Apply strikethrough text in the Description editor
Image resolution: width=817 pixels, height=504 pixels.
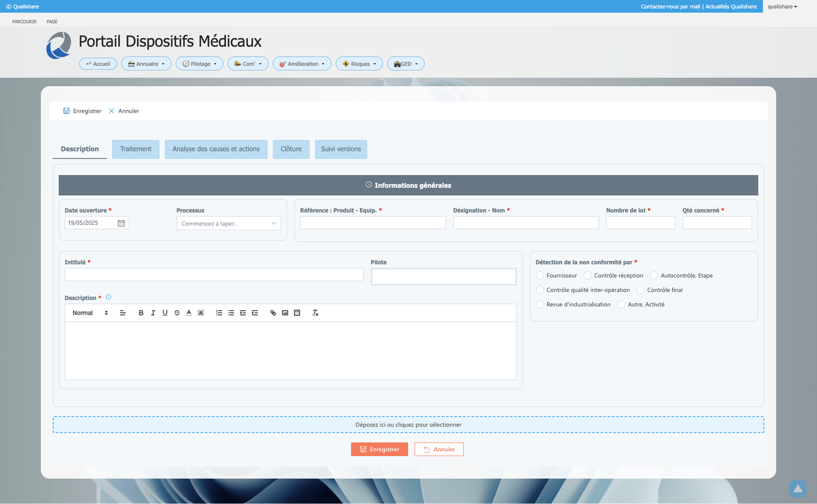[x=177, y=313]
